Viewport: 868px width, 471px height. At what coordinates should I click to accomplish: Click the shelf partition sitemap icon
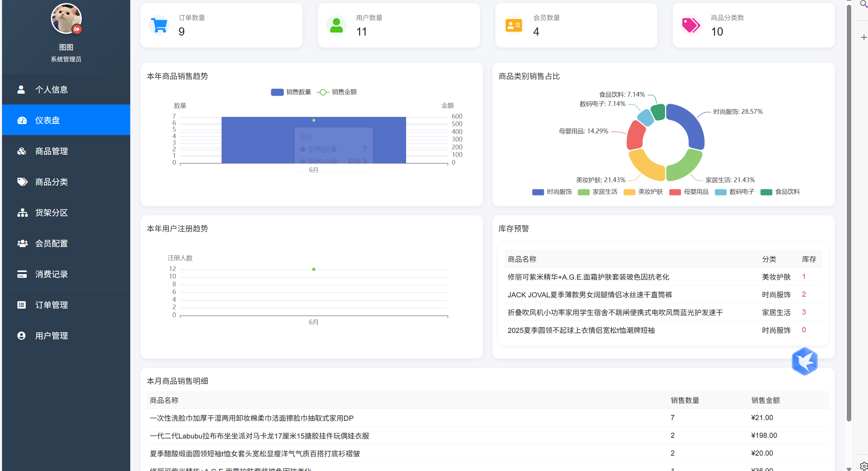[22, 213]
